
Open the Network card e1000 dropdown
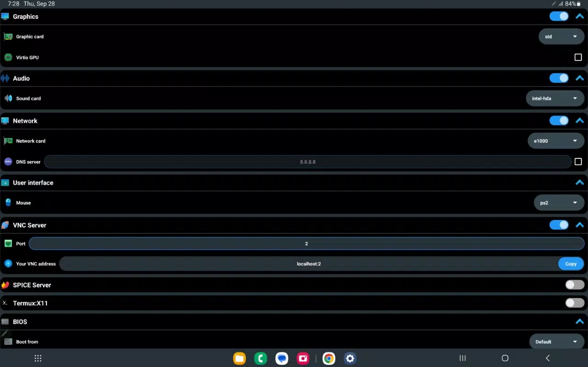(556, 141)
